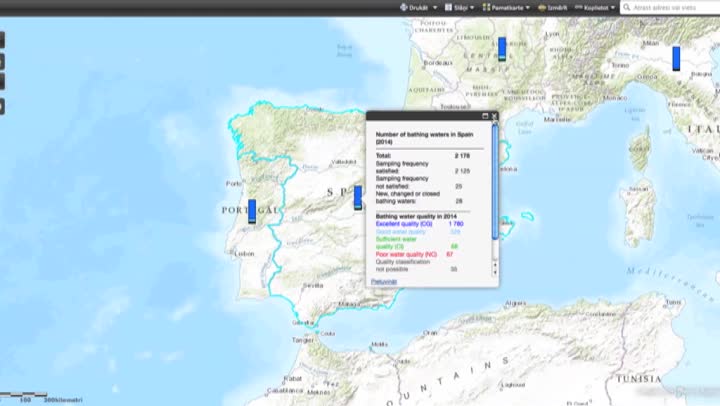Open the Drukāt dropdown arrow
The image size is (720, 406).
point(435,8)
